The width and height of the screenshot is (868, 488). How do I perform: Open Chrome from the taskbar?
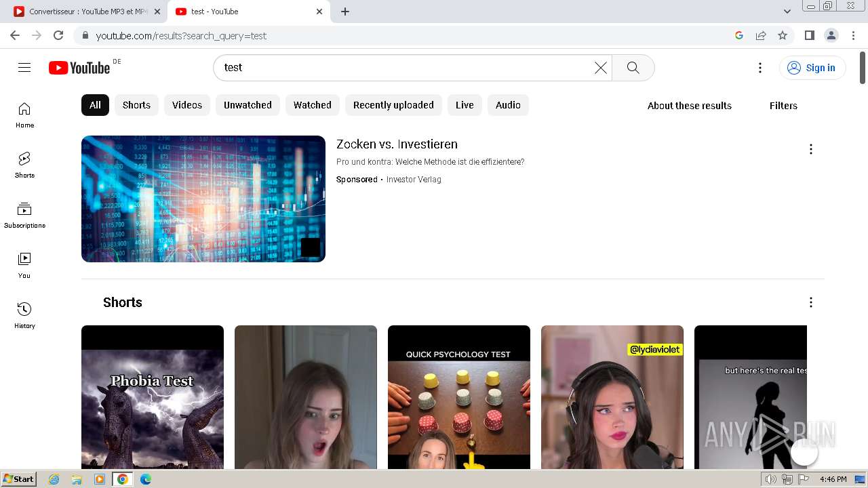click(122, 479)
